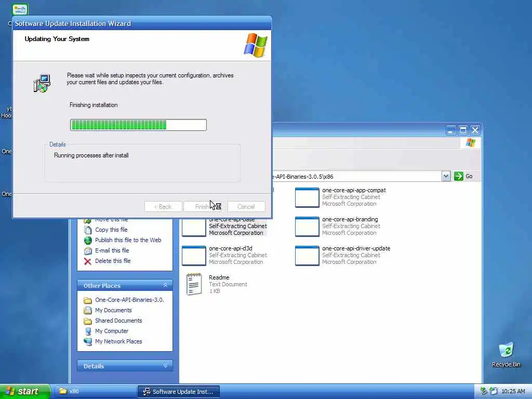The image size is (532, 399).
Task: Click the one-core-api-driver-update file name
Action: coord(356,248)
